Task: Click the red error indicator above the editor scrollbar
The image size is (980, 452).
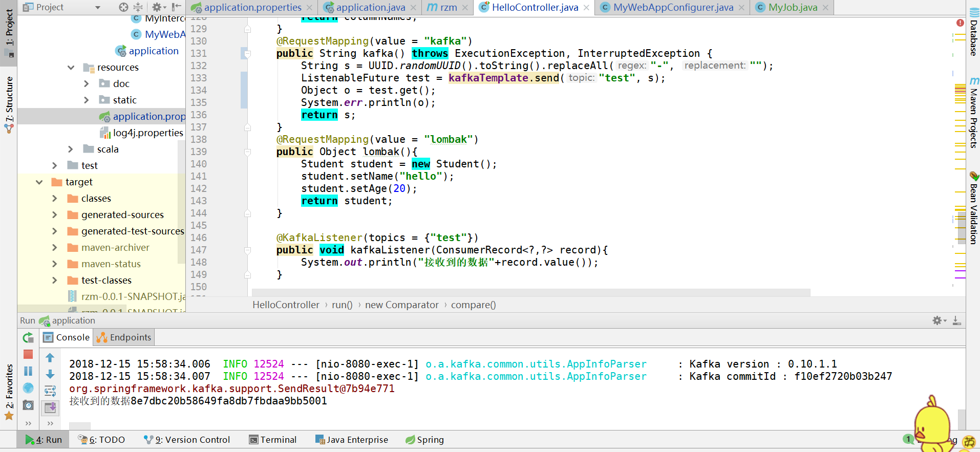Action: click(960, 23)
